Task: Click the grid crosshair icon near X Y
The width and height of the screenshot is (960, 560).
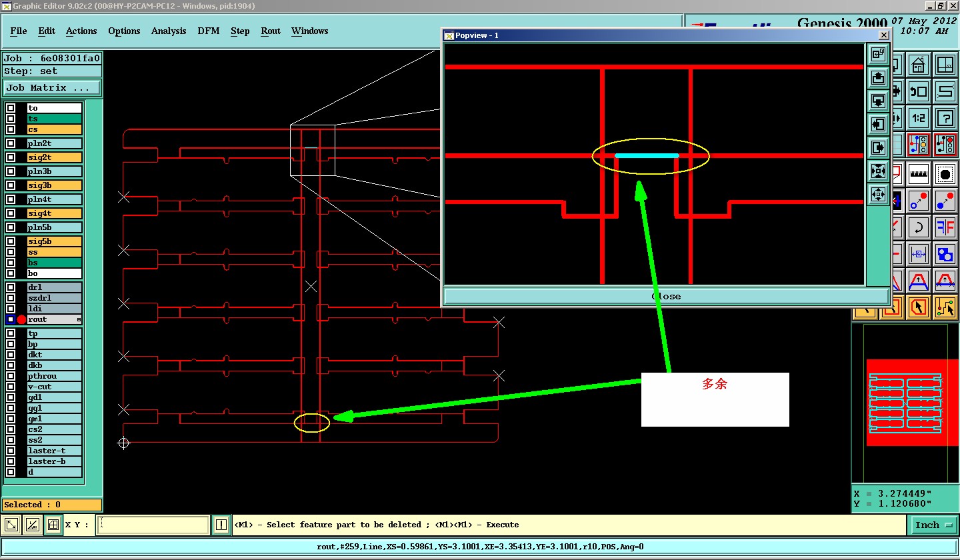Action: (x=53, y=525)
